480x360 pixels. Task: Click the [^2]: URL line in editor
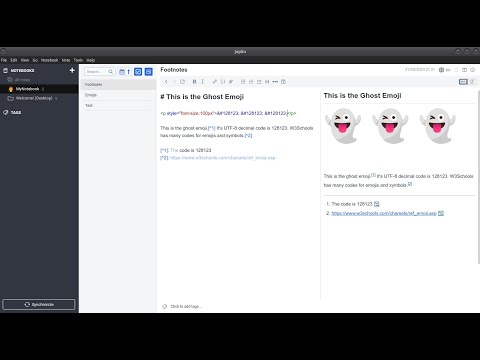[x=218, y=158]
